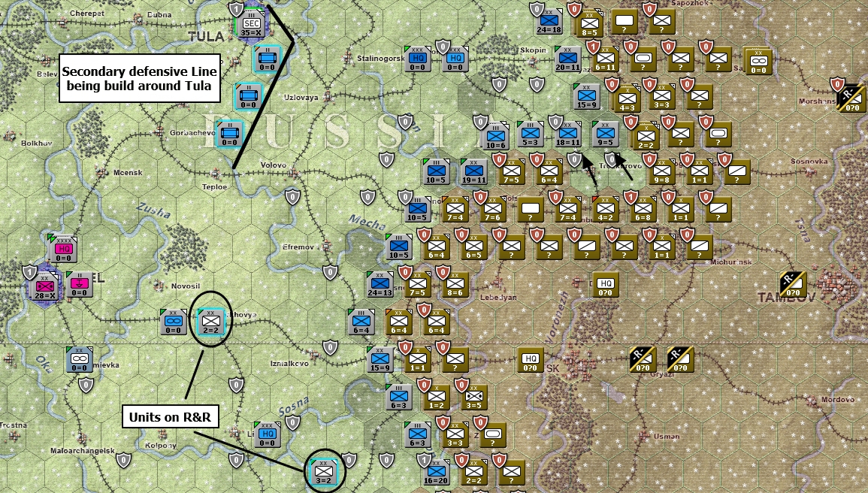Select the blue 10=6 infantry counter

496,137
